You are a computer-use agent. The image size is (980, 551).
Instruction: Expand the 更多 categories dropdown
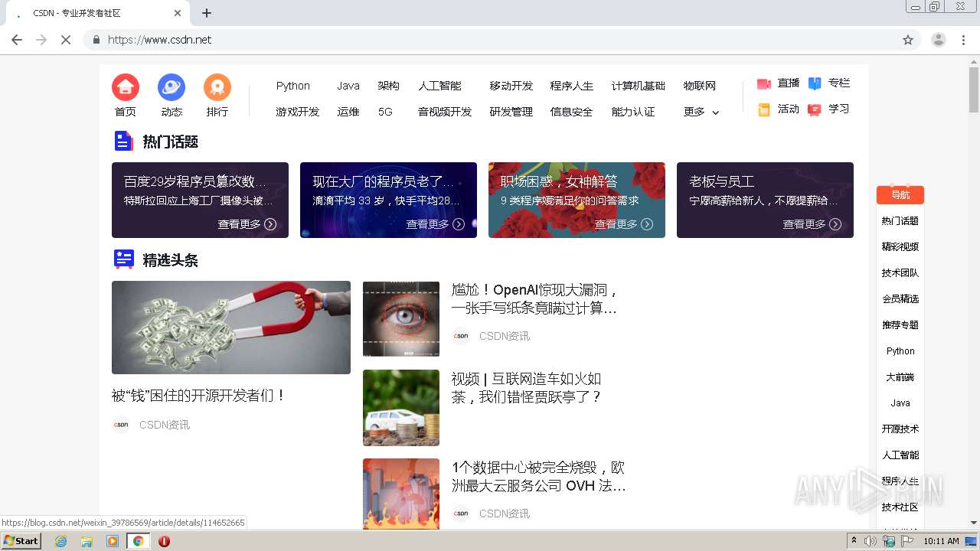[701, 112]
